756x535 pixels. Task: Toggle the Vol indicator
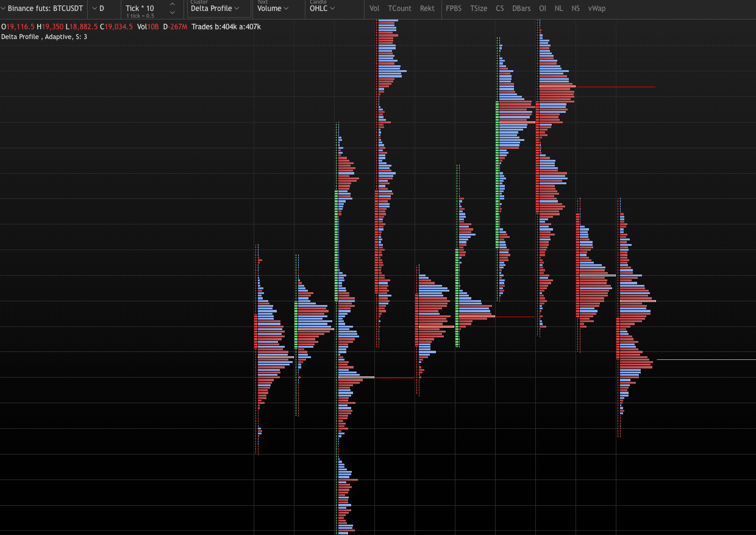pyautogui.click(x=374, y=9)
